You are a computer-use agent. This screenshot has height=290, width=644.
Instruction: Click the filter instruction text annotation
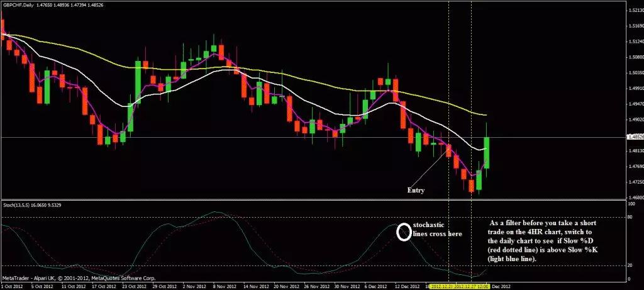[x=544, y=244]
